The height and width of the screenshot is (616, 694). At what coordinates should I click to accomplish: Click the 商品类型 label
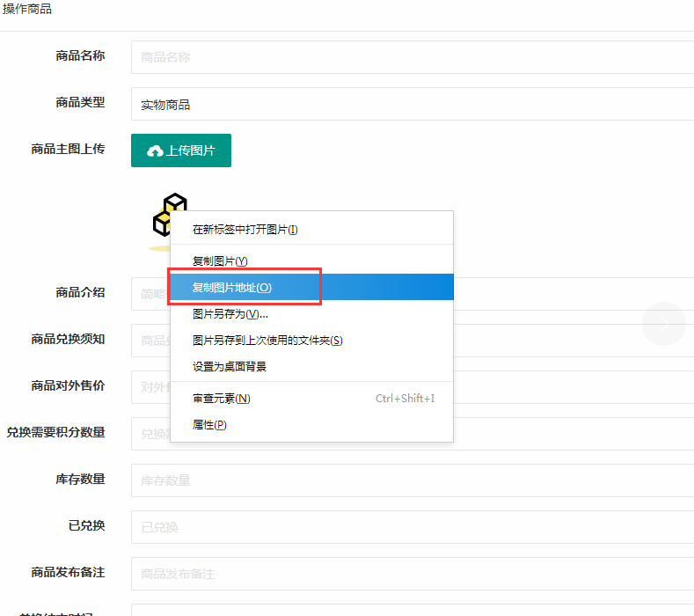point(80,102)
